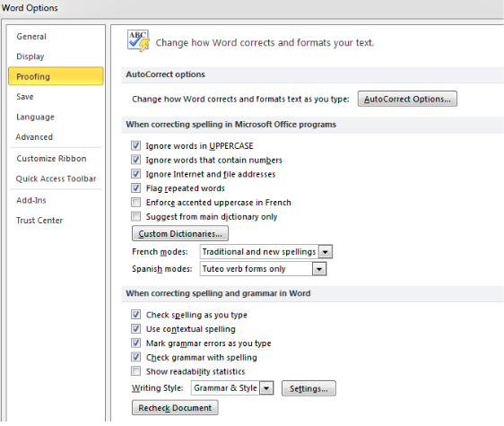Expand the French modes dropdown arrow
Viewport: 504px width, 426px height.
point(325,252)
